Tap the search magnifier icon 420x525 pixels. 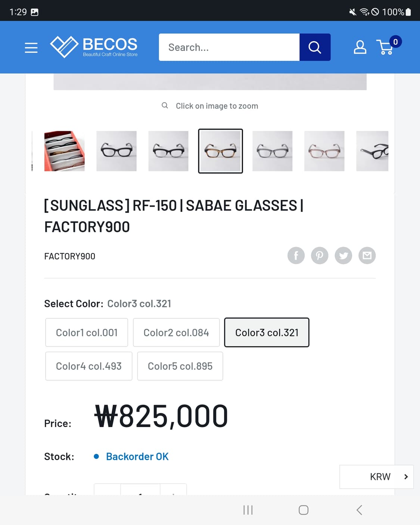pos(315,47)
